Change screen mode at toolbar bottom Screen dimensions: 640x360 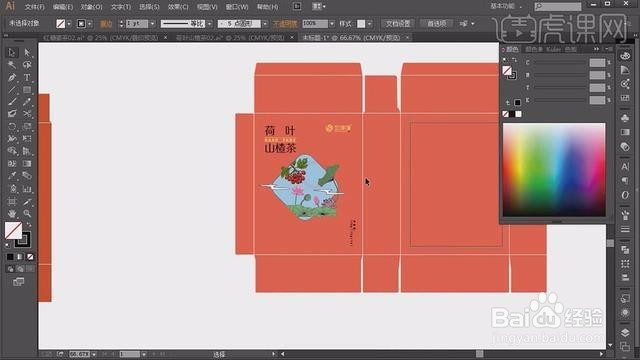(x=18, y=282)
